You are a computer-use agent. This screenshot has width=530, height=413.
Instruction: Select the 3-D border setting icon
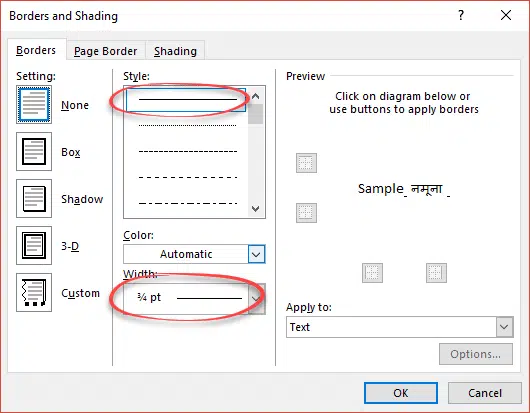pos(34,245)
